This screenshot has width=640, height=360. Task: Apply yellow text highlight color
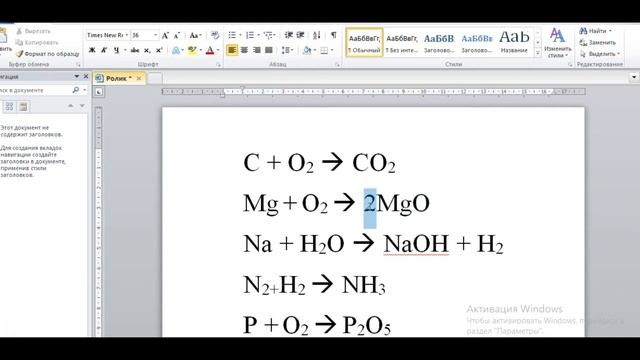(192, 50)
